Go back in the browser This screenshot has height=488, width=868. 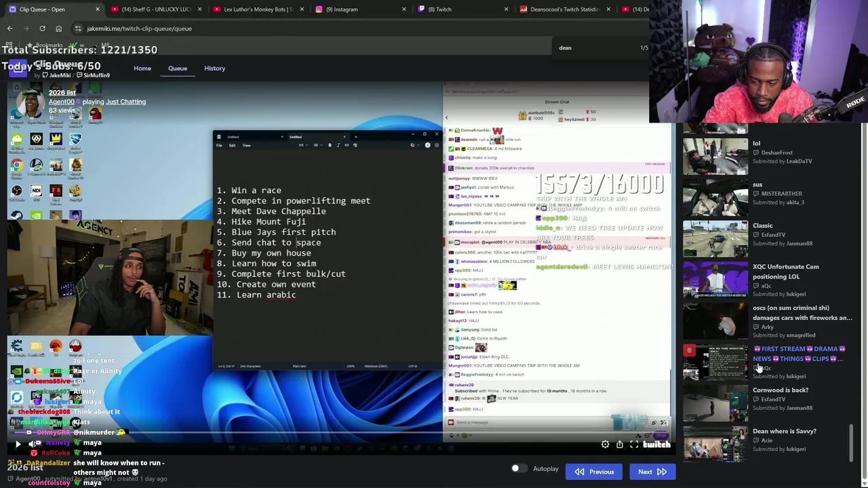(10, 28)
